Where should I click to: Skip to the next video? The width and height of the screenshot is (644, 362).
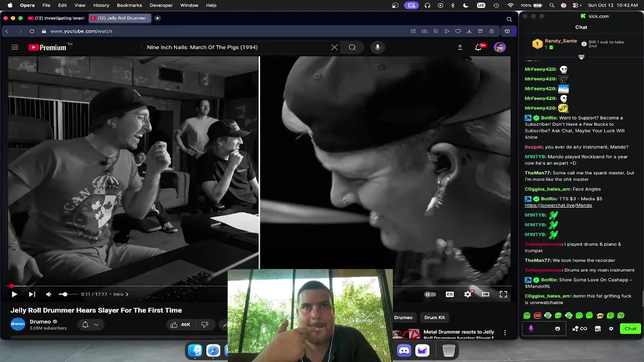point(32,294)
